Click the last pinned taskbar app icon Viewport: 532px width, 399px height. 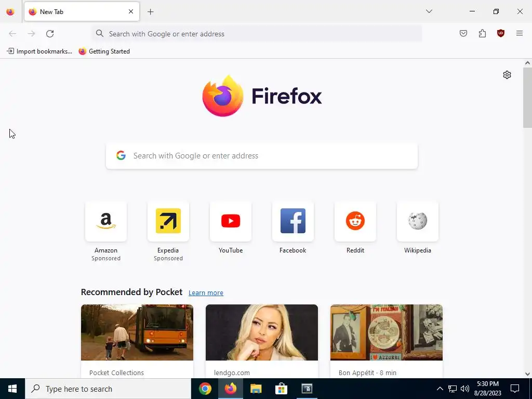[307, 389]
